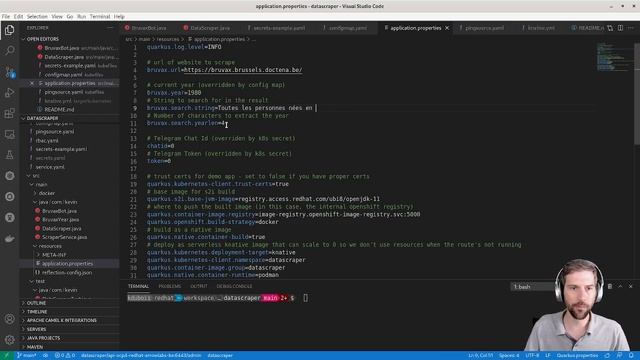The width and height of the screenshot is (640, 360).
Task: Click the feedback icon in status bar
Action: [620, 356]
